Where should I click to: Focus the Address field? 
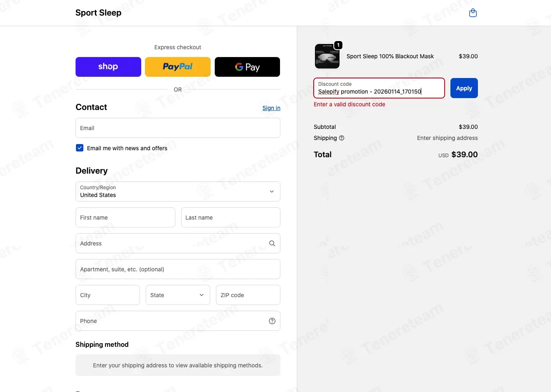(178, 243)
